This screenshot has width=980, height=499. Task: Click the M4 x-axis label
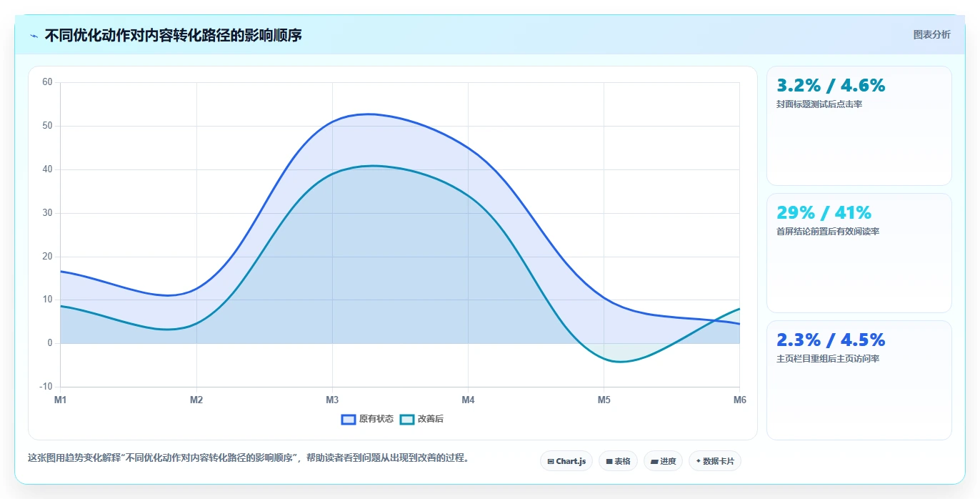pyautogui.click(x=468, y=400)
